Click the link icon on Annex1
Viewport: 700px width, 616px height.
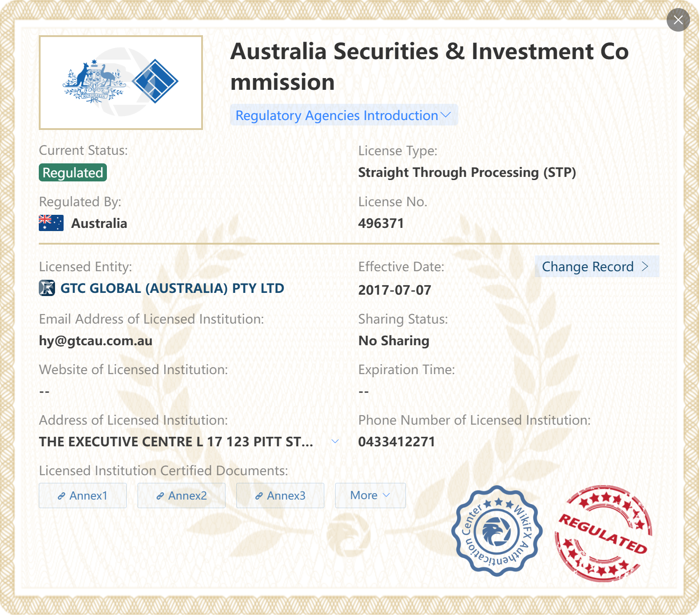pyautogui.click(x=61, y=496)
